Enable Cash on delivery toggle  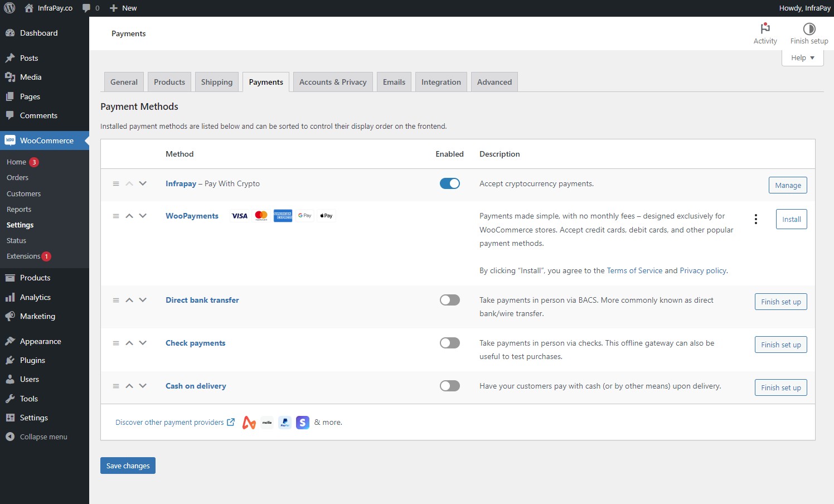450,386
